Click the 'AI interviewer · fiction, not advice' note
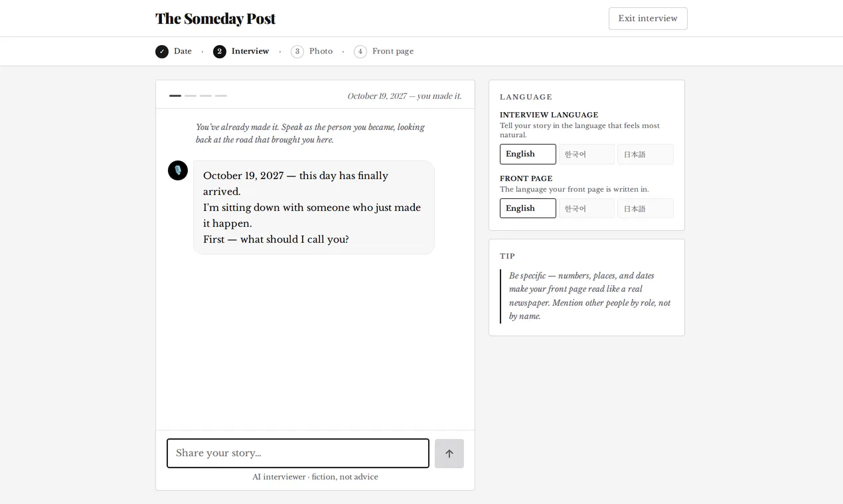The width and height of the screenshot is (843, 504). pyautogui.click(x=315, y=477)
